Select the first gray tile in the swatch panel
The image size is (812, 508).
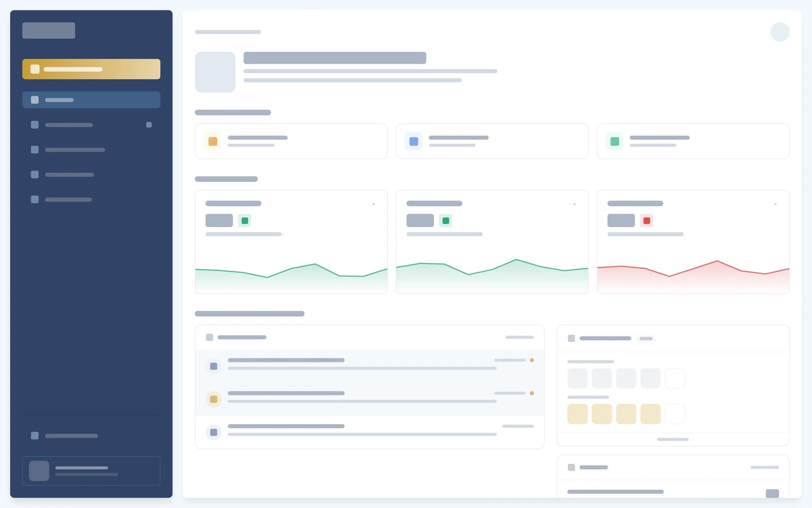tap(578, 378)
